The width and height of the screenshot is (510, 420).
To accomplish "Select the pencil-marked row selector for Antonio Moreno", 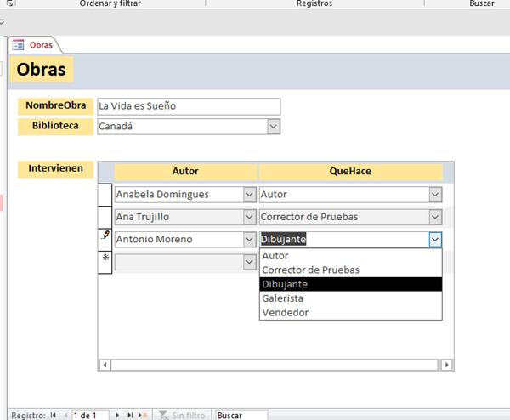I will [105, 239].
